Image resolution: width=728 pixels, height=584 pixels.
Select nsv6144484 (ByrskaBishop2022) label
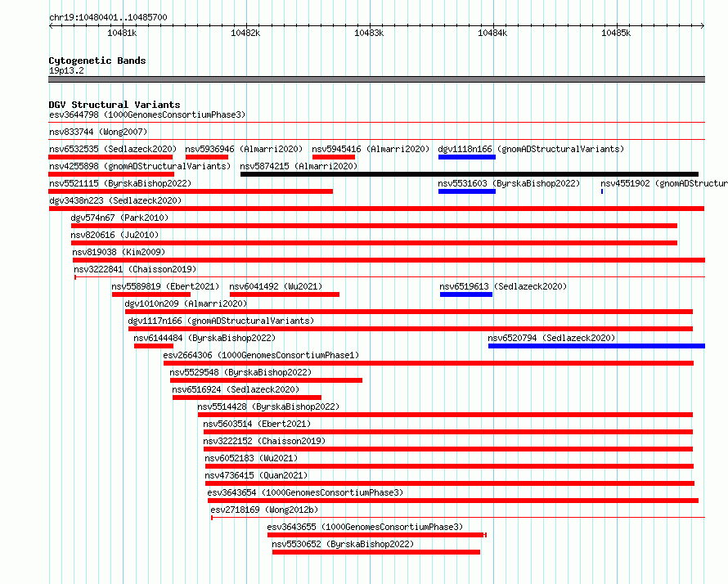coord(204,338)
